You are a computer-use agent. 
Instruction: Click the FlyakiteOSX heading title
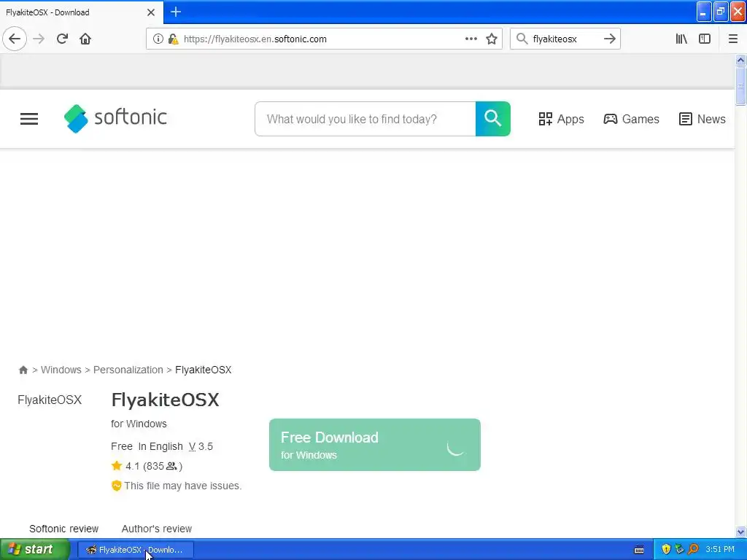(166, 400)
